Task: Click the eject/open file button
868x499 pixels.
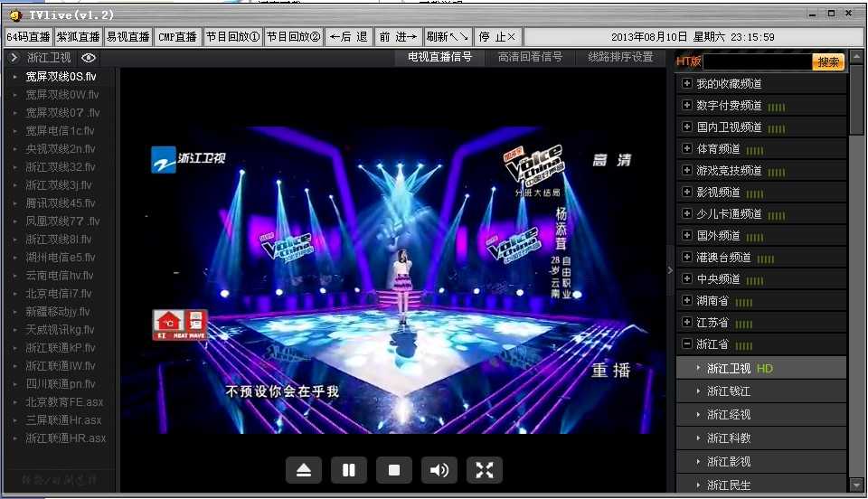Action: [x=304, y=470]
